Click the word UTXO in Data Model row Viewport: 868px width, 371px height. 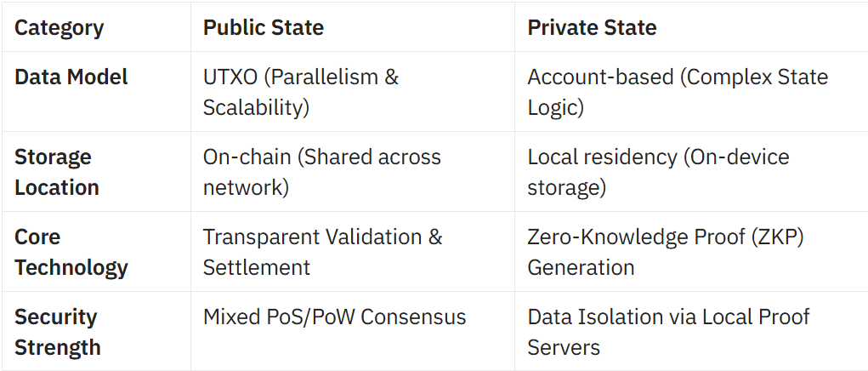(230, 77)
